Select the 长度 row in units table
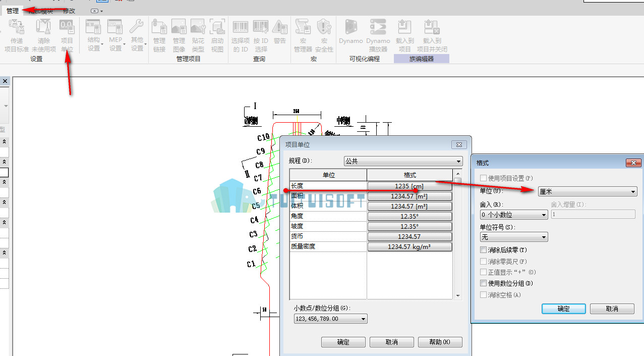Viewport: 644px width, 356px height. click(x=328, y=186)
